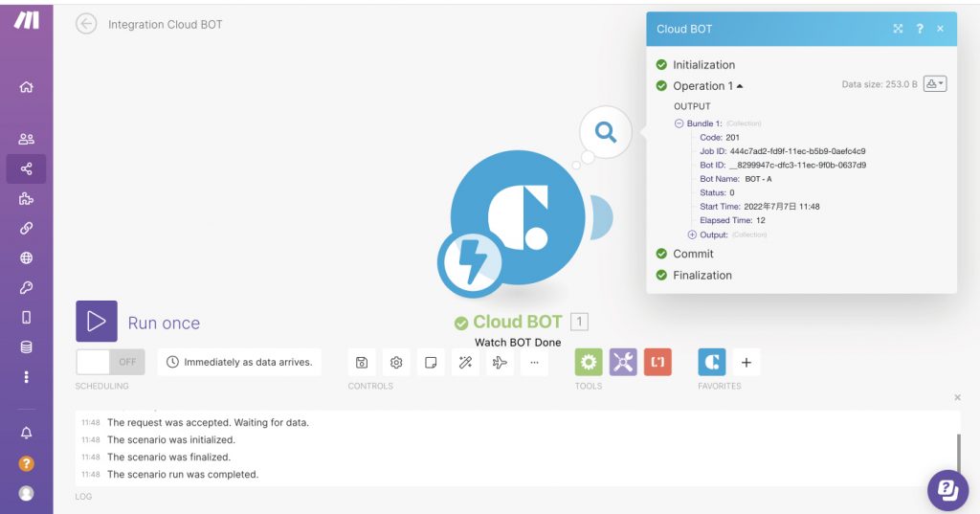Click 'The request was accepted' log line
980x514 pixels.
[x=208, y=423]
